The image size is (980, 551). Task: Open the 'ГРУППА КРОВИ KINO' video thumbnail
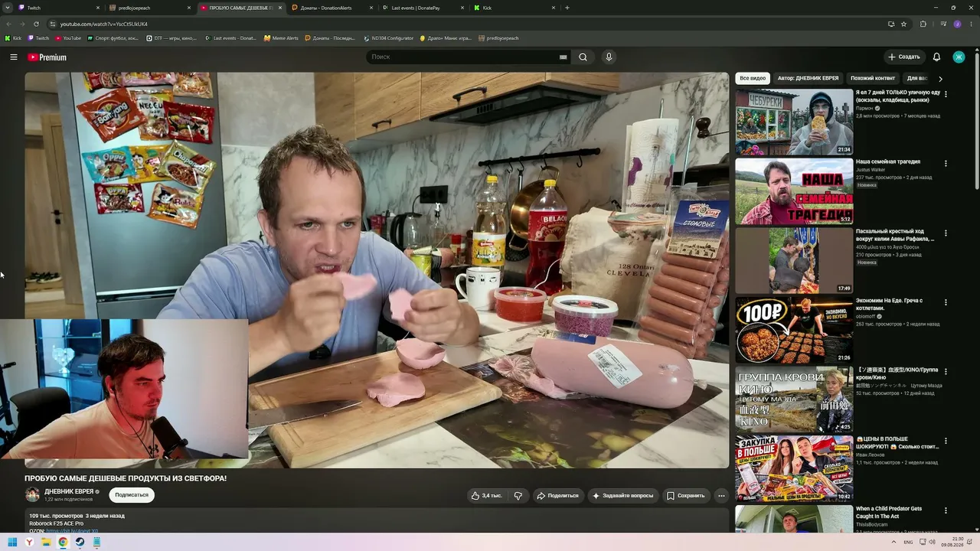794,399
